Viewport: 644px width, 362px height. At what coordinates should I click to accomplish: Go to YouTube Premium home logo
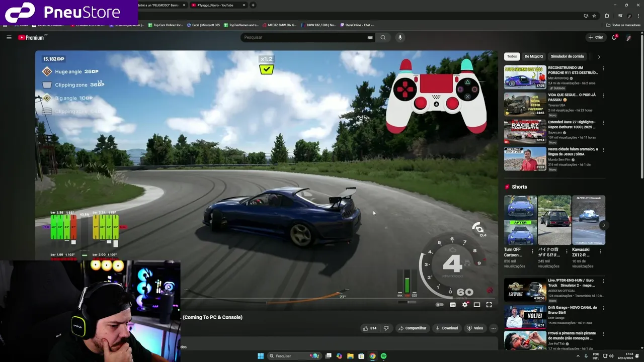tap(32, 38)
